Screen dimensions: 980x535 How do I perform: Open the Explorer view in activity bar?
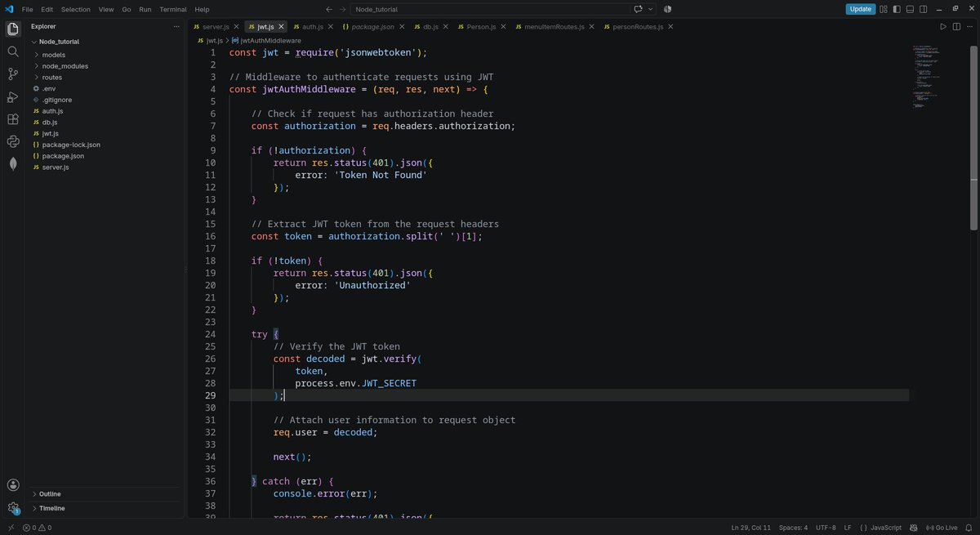pyautogui.click(x=13, y=29)
